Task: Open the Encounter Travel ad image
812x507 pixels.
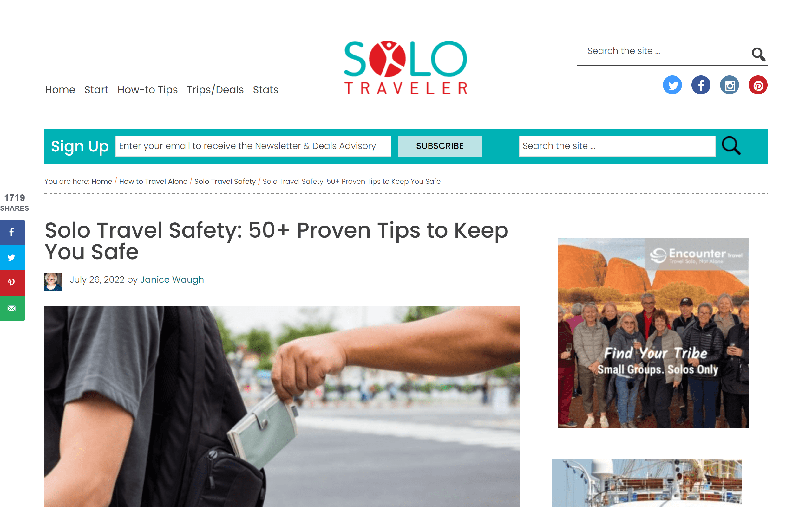Action: [653, 333]
